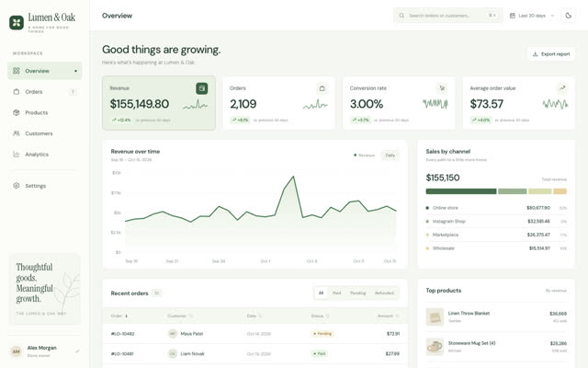The width and height of the screenshot is (588, 368).
Task: Click the Analytics bar chart icon
Action: tap(17, 155)
